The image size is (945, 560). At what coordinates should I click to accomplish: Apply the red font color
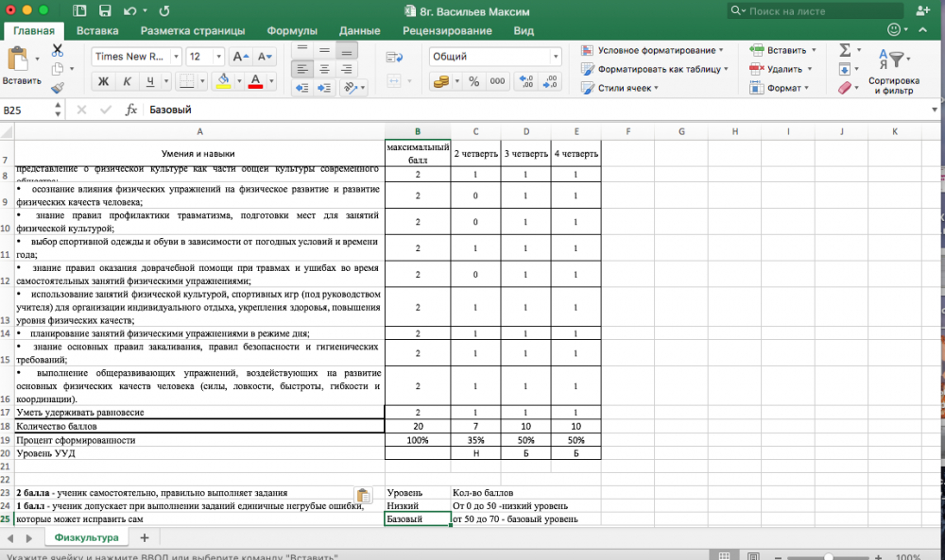(255, 81)
